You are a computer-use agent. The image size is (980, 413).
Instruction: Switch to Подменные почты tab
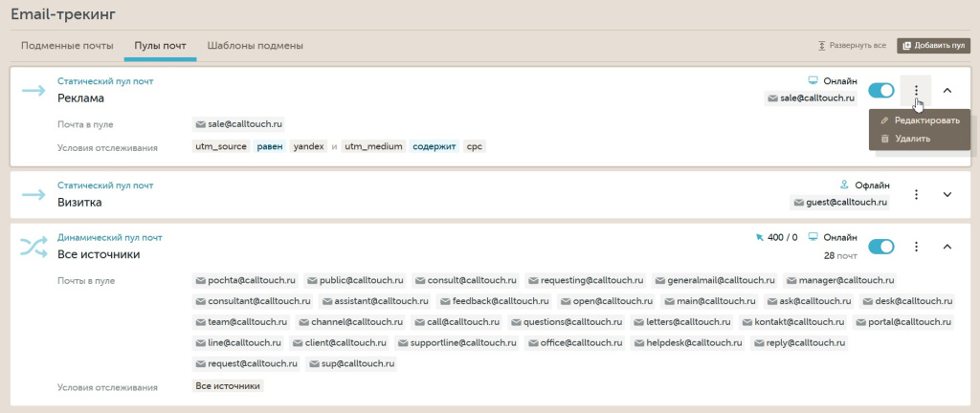(67, 46)
